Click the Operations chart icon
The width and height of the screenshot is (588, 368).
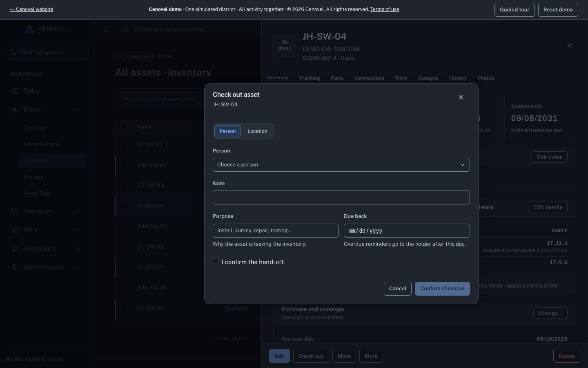[x=15, y=211]
